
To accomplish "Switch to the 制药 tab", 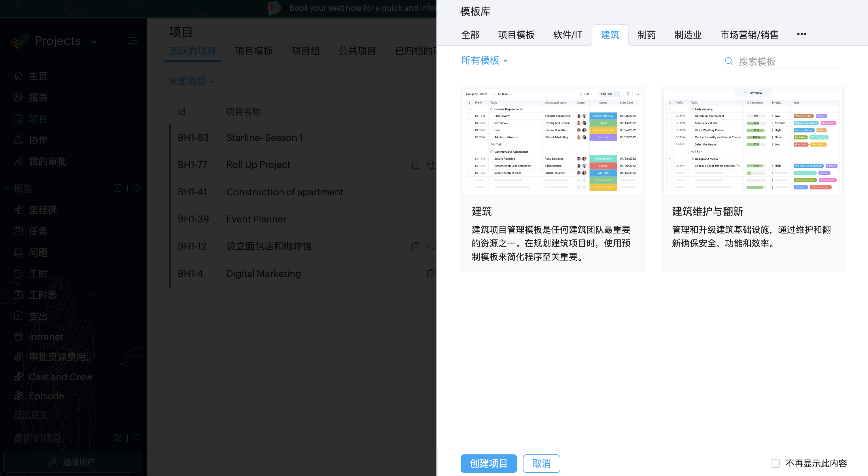I will (x=646, y=35).
